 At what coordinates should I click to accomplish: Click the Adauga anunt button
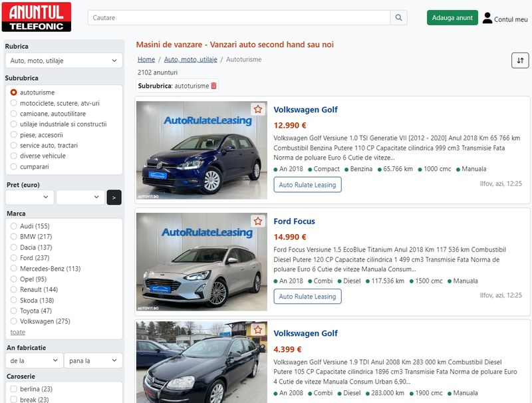pyautogui.click(x=452, y=18)
